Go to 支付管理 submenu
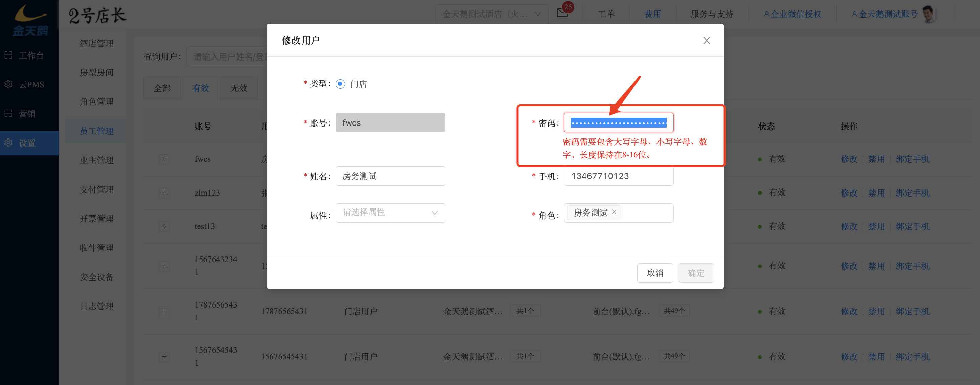 coord(96,189)
